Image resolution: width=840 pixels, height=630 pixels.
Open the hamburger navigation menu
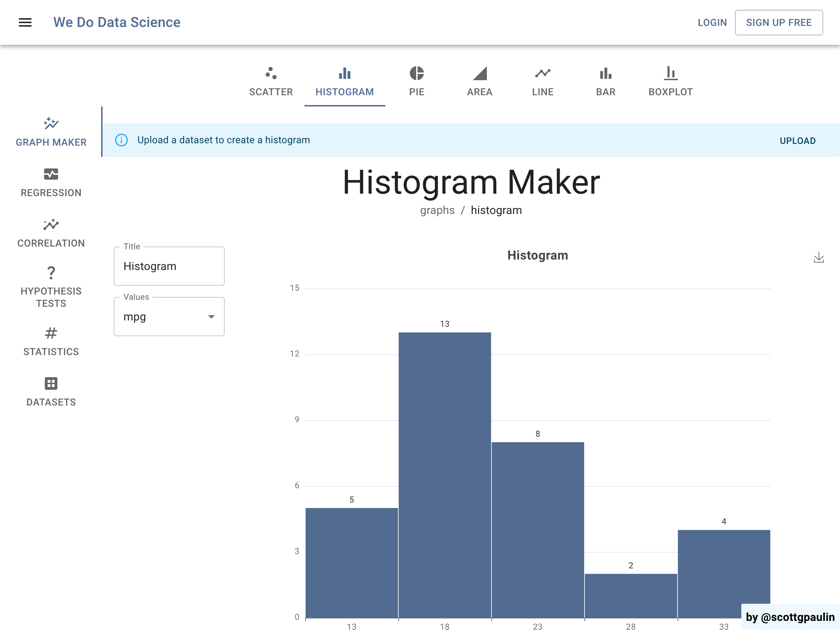25,22
